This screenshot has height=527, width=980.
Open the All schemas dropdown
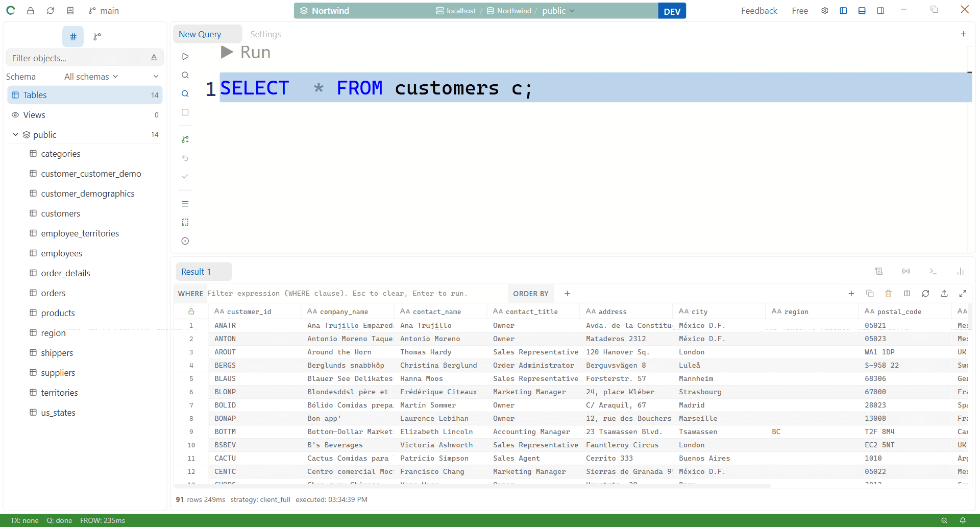tap(91, 77)
